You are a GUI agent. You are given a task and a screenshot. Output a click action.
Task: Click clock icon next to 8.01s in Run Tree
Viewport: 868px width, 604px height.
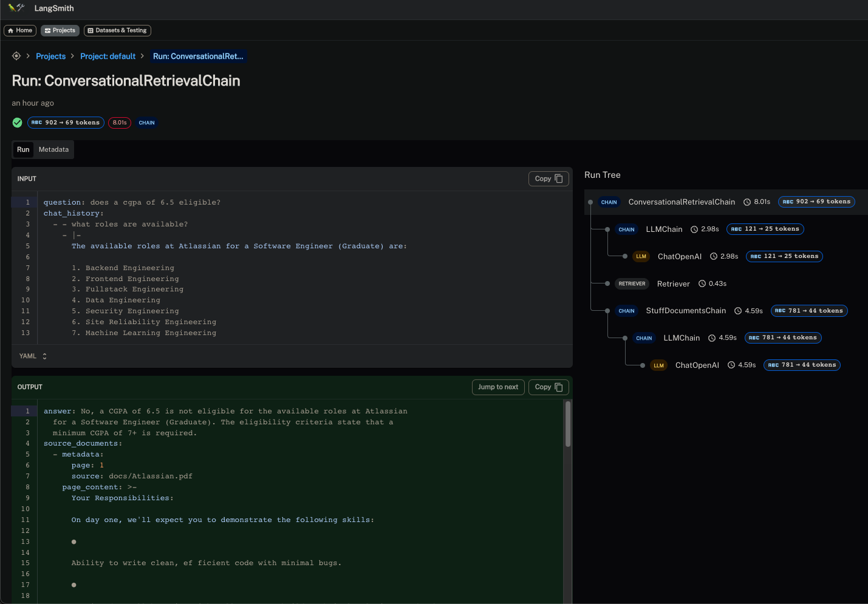747,202
